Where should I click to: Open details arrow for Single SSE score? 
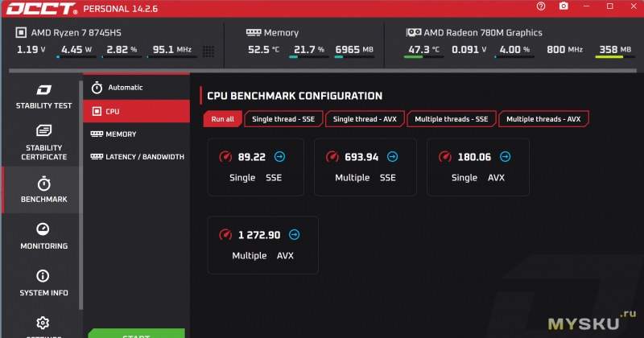(279, 156)
